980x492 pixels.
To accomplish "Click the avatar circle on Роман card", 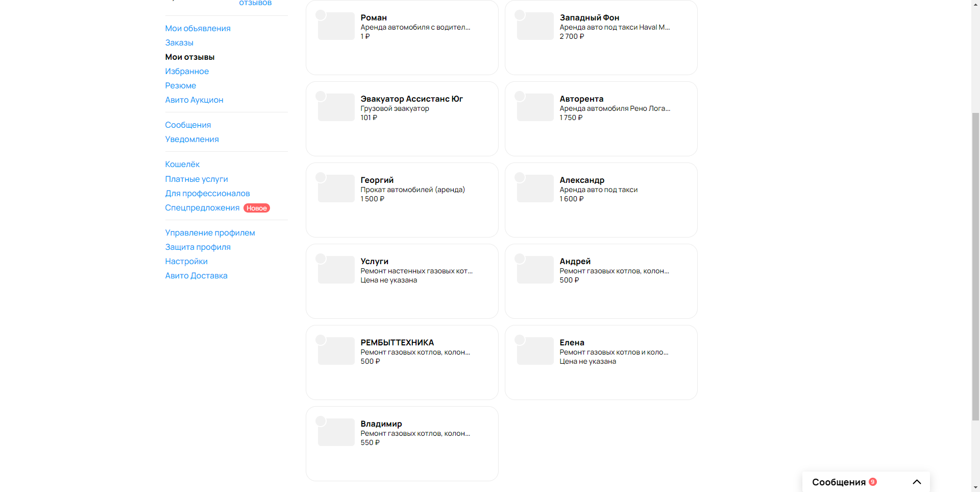I will click(321, 15).
